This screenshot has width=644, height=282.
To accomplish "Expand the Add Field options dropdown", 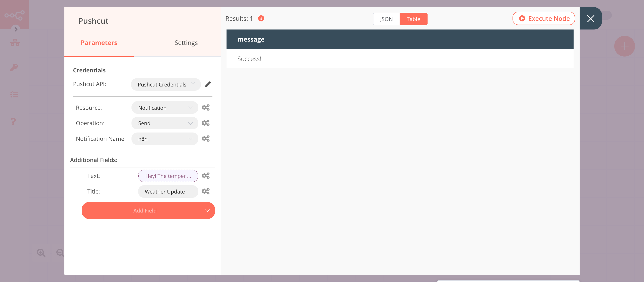I will click(x=207, y=210).
